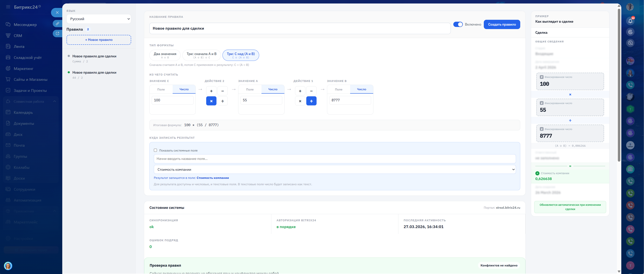Expand the Стоимость компании field dropdown
This screenshot has width=644, height=274.
334,169
